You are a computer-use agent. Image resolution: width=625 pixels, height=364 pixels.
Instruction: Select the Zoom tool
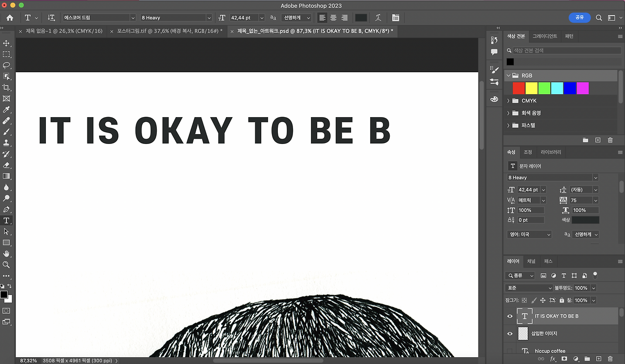[6, 264]
